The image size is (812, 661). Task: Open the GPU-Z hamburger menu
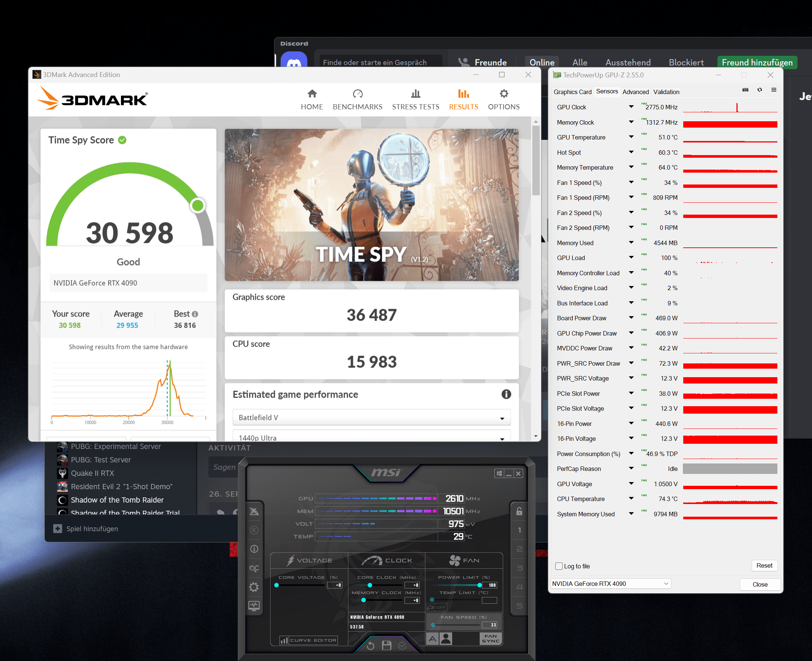coord(774,90)
